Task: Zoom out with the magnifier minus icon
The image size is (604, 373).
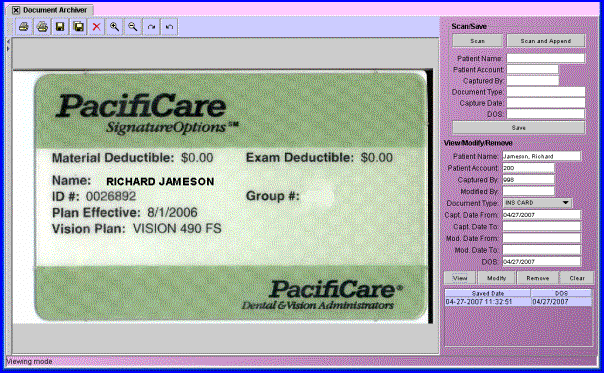Action: pos(133,27)
